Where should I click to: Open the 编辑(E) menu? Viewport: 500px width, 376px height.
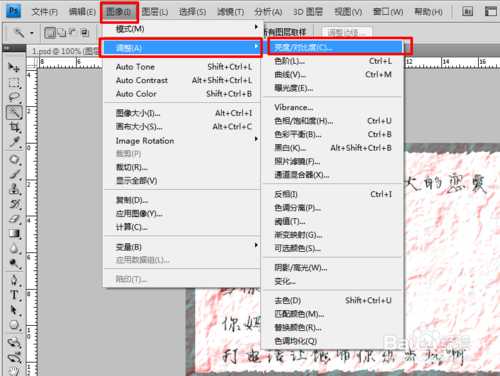[82, 12]
